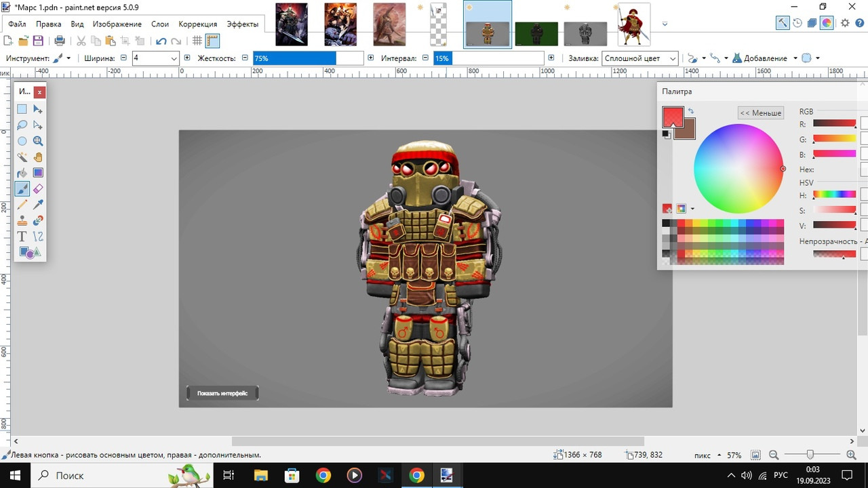Paste from clipboard toolbar icon
868x488 pixels.
coord(111,41)
